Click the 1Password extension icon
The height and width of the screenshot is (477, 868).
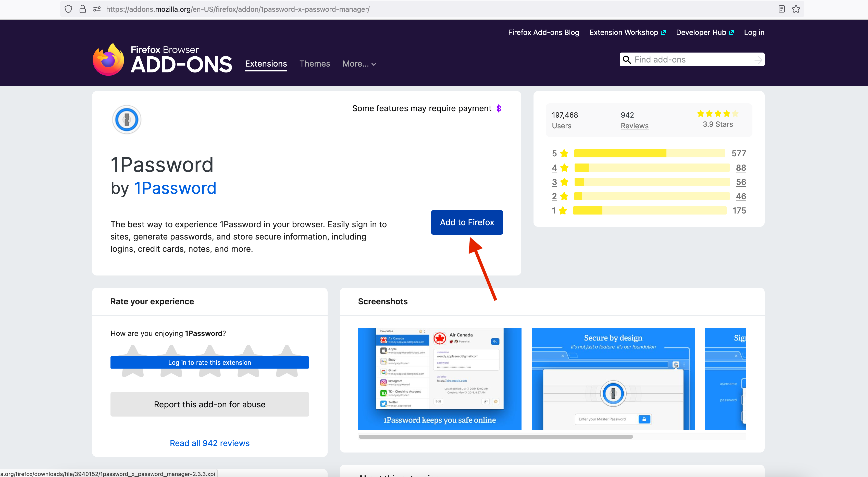click(x=127, y=120)
